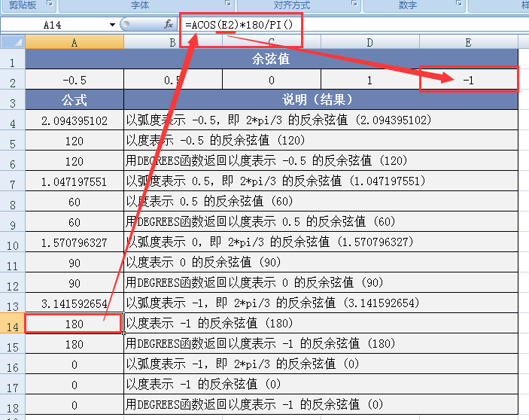Expand the Name Box dropdown arrow

(112, 25)
